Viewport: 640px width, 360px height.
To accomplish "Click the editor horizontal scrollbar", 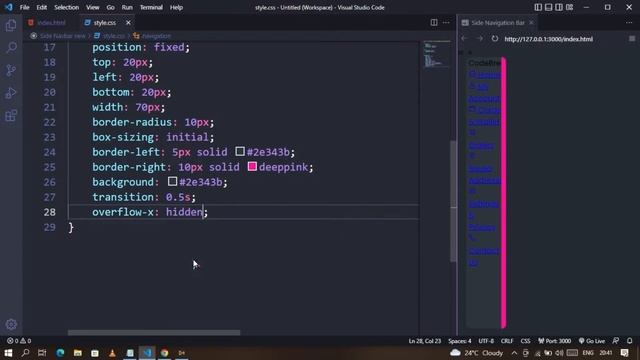I will [x=154, y=333].
